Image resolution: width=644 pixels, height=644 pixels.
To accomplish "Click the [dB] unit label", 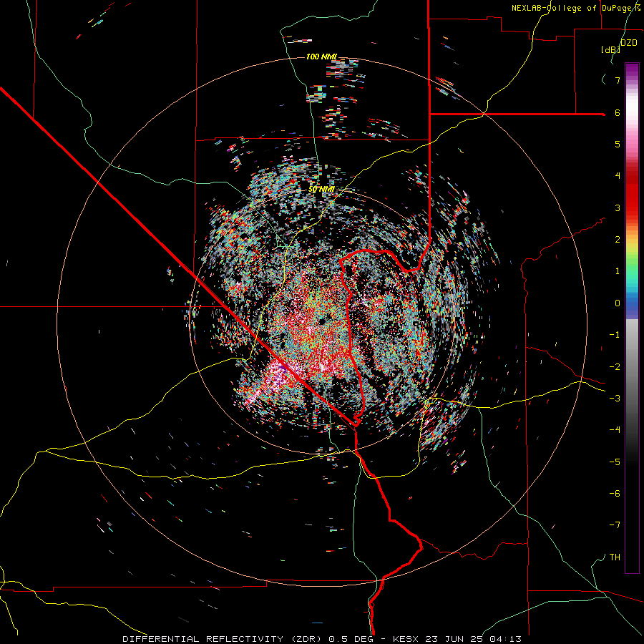I will (611, 50).
